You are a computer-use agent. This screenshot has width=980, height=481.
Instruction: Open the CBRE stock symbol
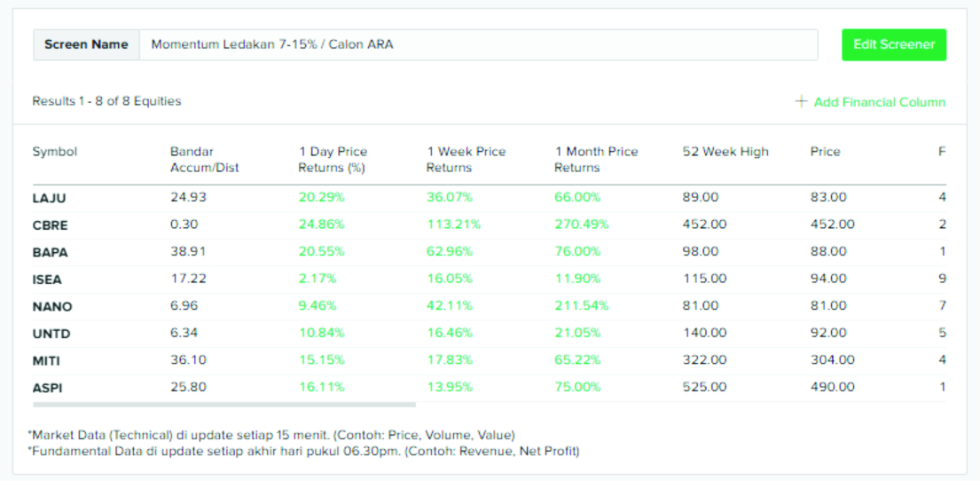point(50,225)
